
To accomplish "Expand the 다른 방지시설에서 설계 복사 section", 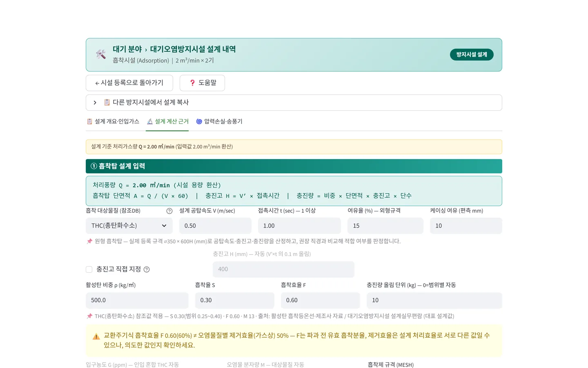I will tap(294, 103).
